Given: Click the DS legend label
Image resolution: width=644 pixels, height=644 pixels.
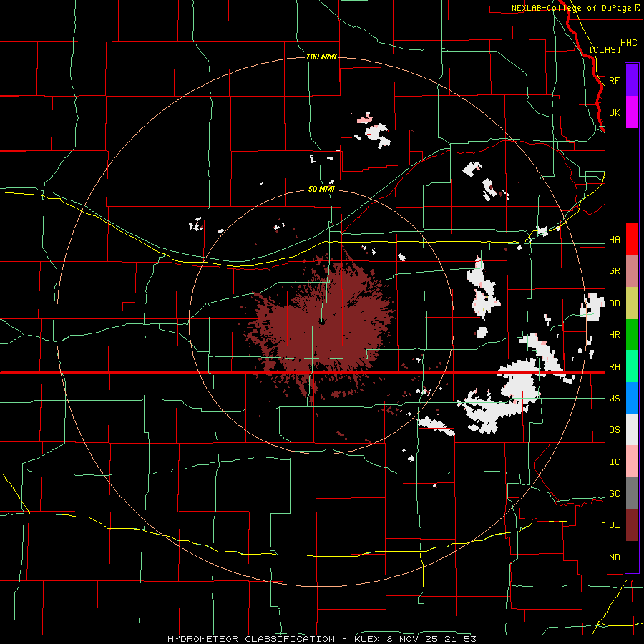Looking at the screenshot, I should coord(614,430).
